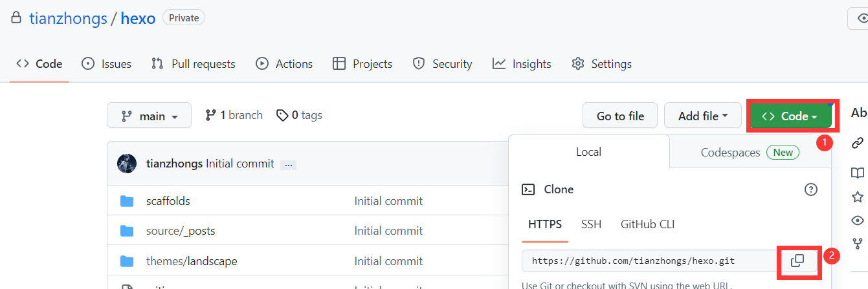This screenshot has width=868, height=289.
Task: Expand commit message ellipsis button
Action: pyautogui.click(x=289, y=165)
